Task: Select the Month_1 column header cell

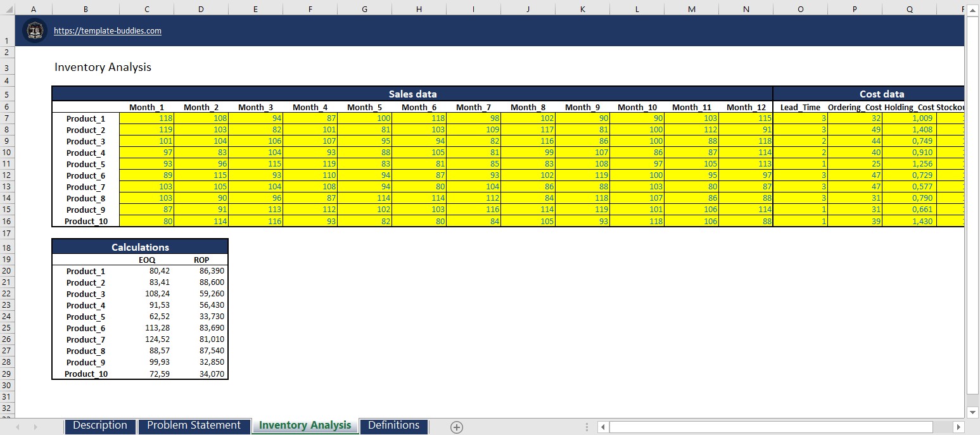Action: point(146,107)
